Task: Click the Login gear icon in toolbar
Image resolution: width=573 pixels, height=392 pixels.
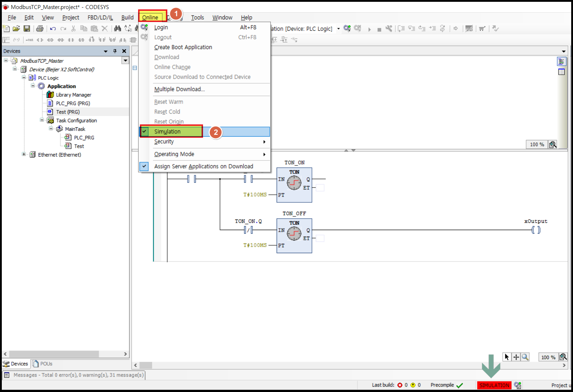Action: point(347,28)
